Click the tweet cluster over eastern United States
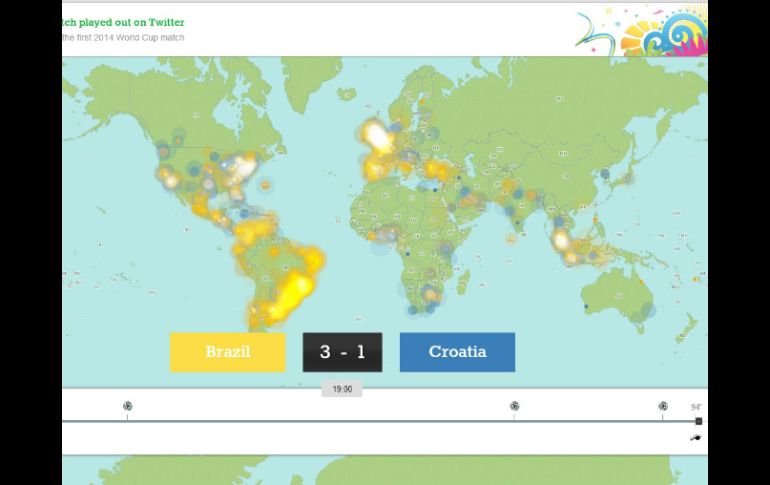 click(x=240, y=168)
